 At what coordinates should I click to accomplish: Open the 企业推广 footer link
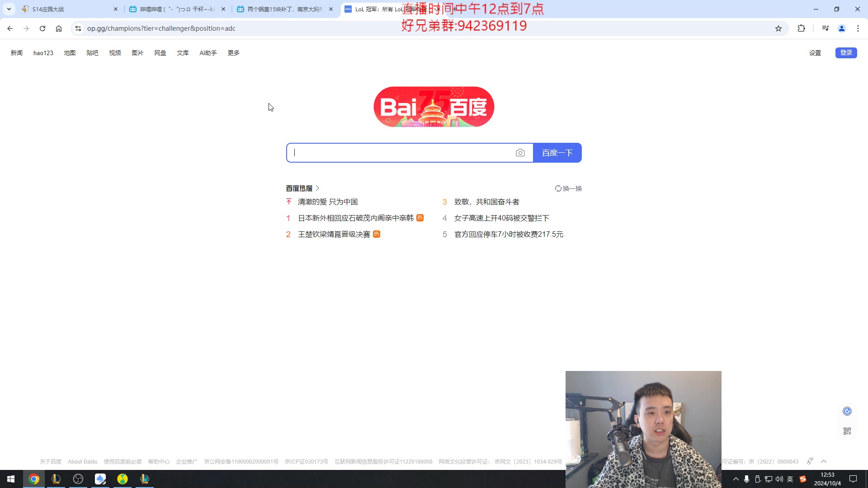(187, 462)
